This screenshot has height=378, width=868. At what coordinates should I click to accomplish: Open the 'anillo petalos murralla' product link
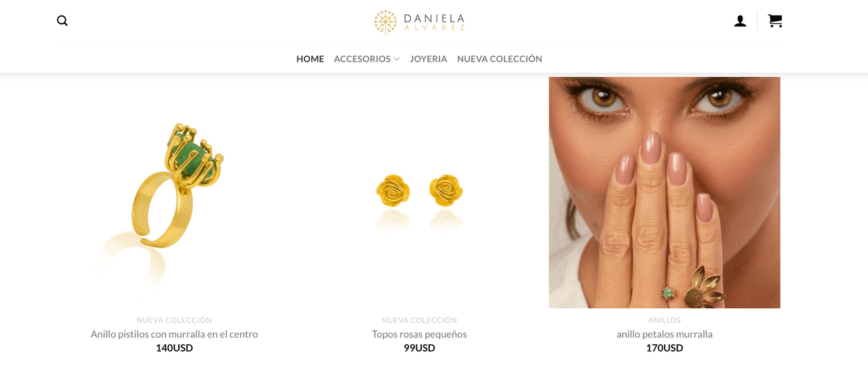[x=665, y=334]
